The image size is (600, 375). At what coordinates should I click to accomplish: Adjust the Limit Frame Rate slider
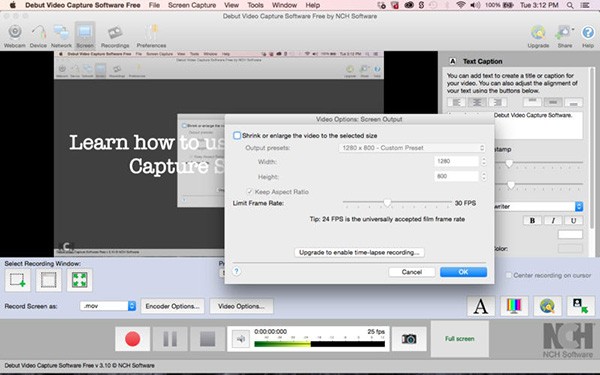pyautogui.click(x=387, y=202)
